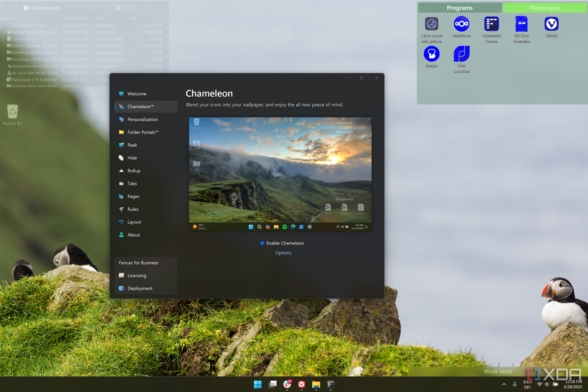The image size is (588, 392).
Task: Click the Pages sidebar icon
Action: pyautogui.click(x=121, y=196)
